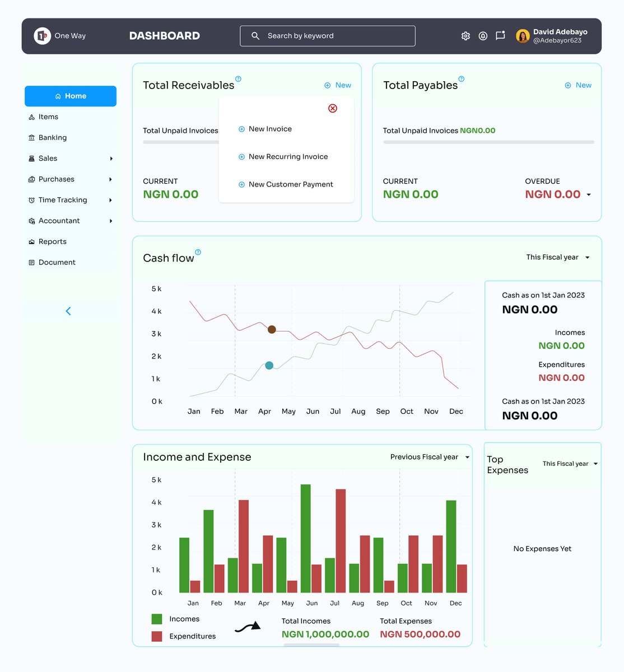The width and height of the screenshot is (624, 672).
Task: Open the account circle icon in header
Action: [483, 36]
